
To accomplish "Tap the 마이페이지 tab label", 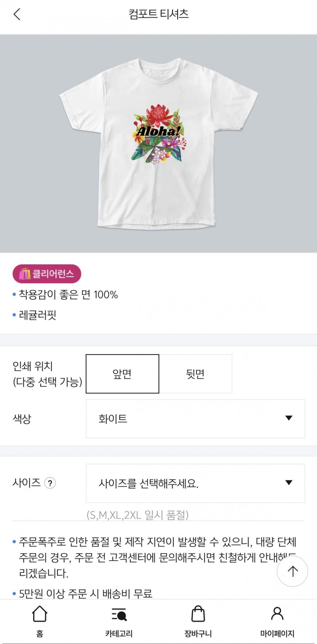I will (x=277, y=634).
